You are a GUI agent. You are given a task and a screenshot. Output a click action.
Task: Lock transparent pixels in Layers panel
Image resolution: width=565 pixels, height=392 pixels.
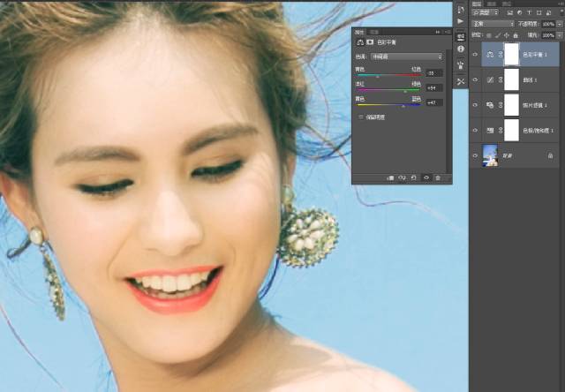[x=488, y=35]
